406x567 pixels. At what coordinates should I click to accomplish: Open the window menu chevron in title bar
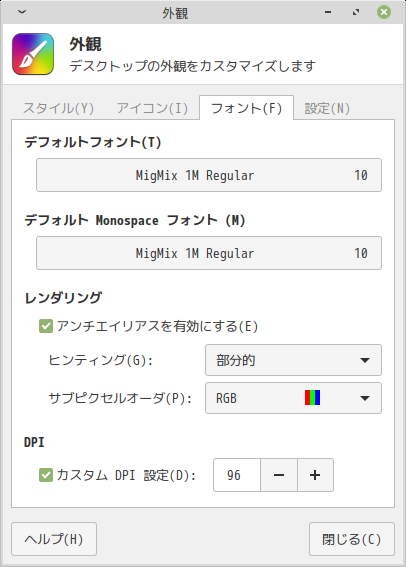pos(22,12)
